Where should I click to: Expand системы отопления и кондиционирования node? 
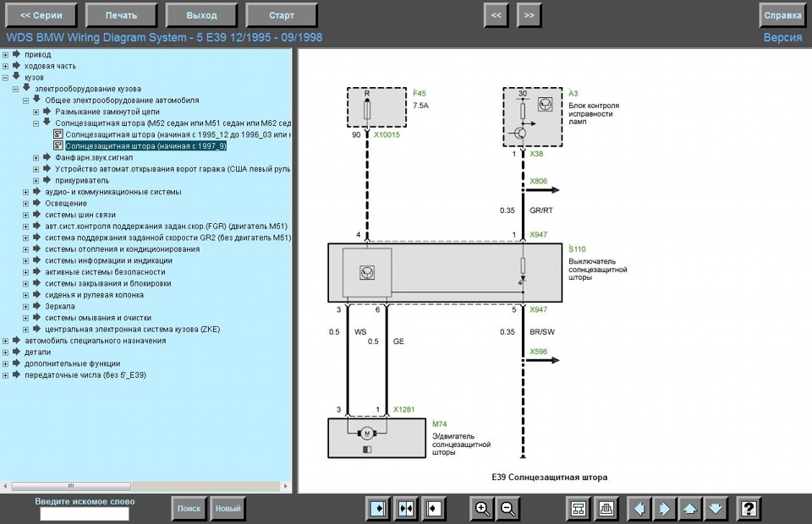[26, 249]
